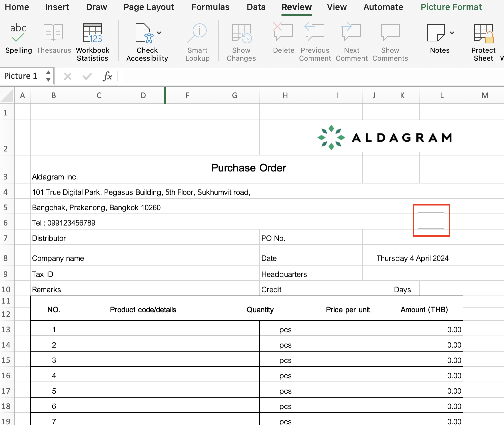Select the cell containing Thursday 4 April 2024
The image size is (504, 425).
[412, 258]
